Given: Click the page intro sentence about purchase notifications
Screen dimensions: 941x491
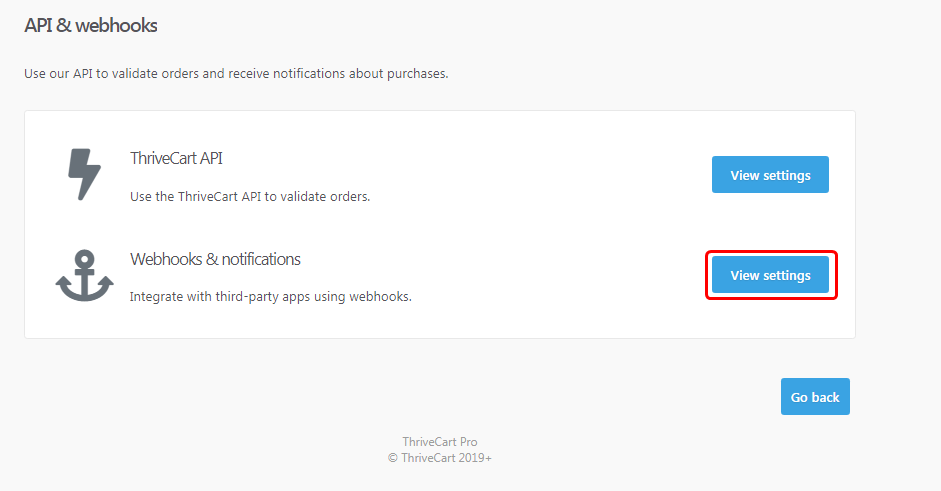Looking at the screenshot, I should 236,73.
